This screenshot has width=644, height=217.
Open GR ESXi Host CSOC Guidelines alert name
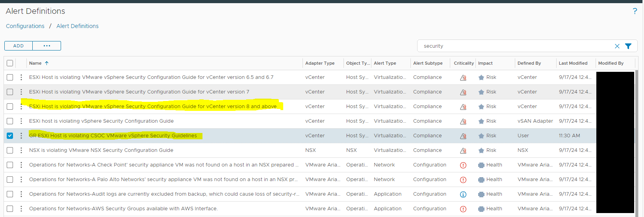tap(113, 136)
